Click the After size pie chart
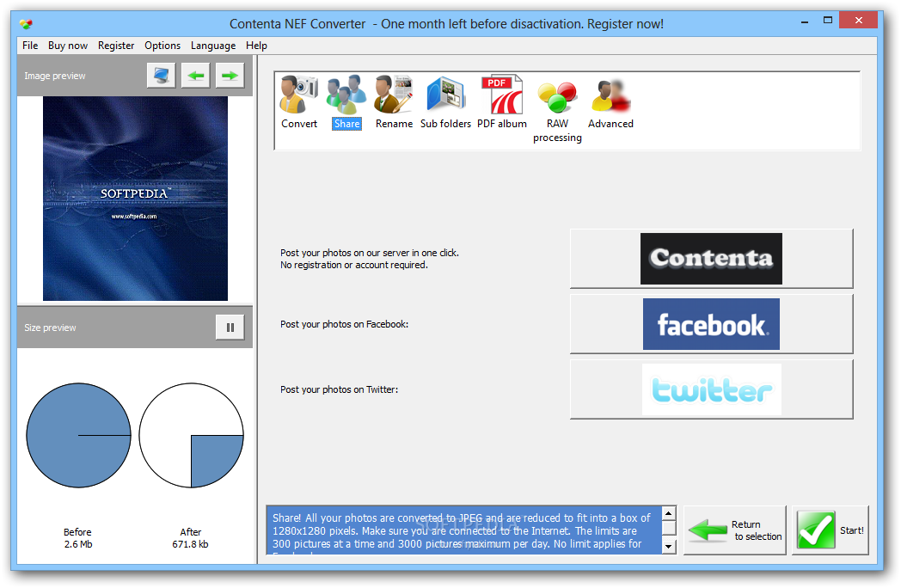901x588 pixels. click(x=191, y=435)
